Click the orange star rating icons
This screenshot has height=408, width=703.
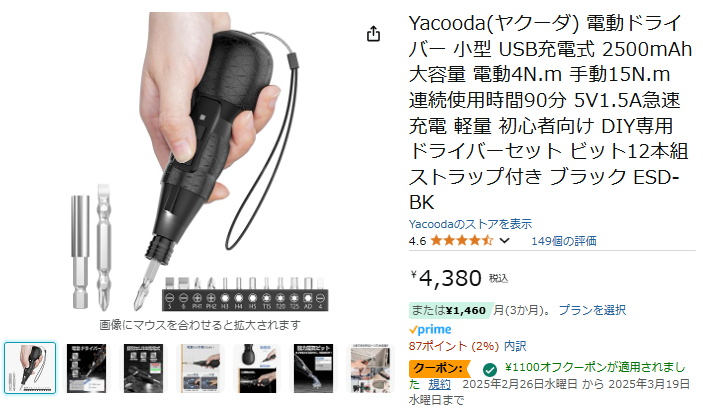(x=462, y=241)
